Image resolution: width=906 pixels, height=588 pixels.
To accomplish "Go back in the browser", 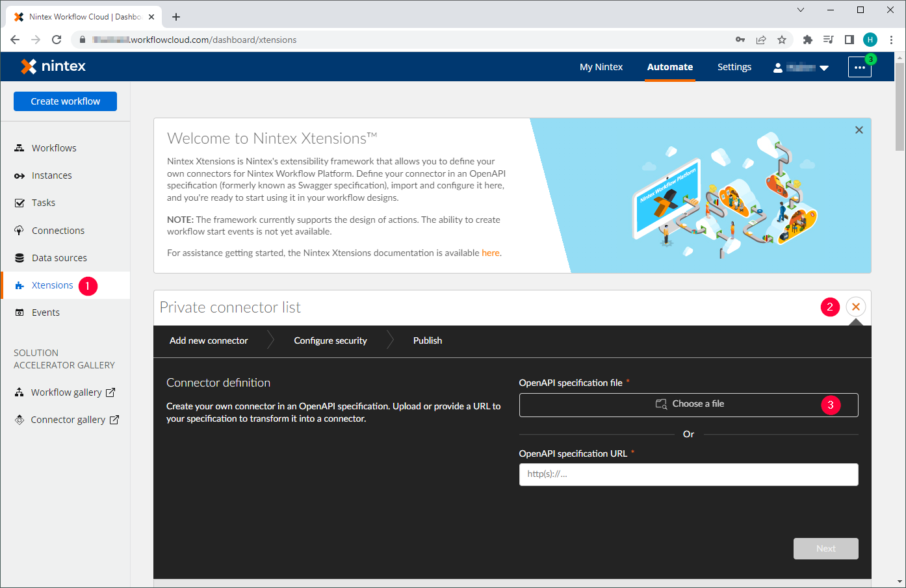I will 15,40.
